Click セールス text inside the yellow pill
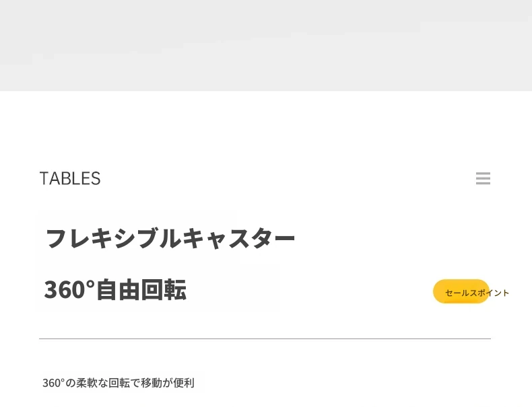This screenshot has width=532, height=407. (x=461, y=293)
